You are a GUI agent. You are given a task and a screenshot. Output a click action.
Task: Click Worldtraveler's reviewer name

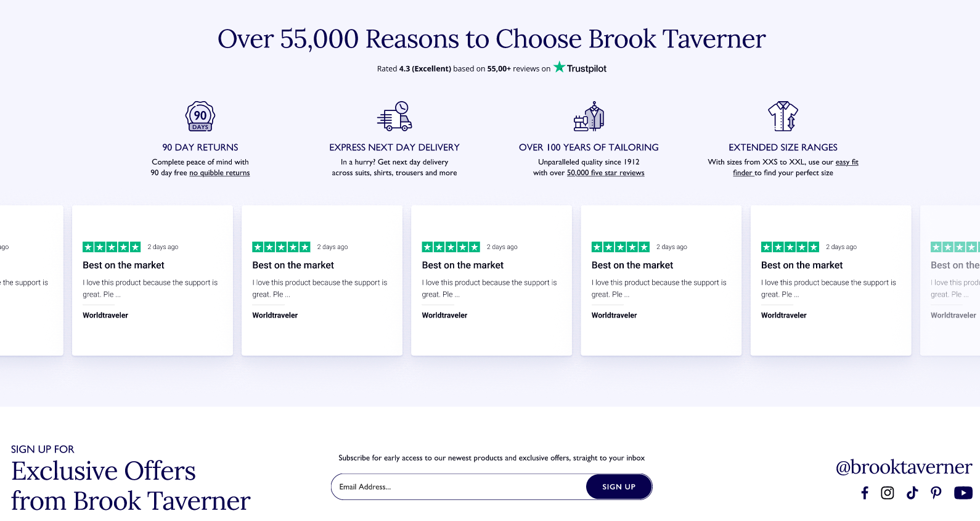pyautogui.click(x=105, y=315)
